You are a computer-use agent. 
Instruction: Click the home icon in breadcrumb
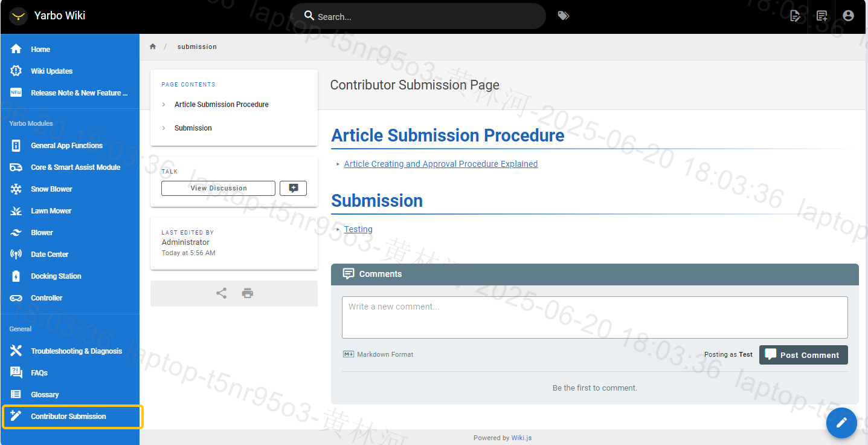pyautogui.click(x=153, y=47)
